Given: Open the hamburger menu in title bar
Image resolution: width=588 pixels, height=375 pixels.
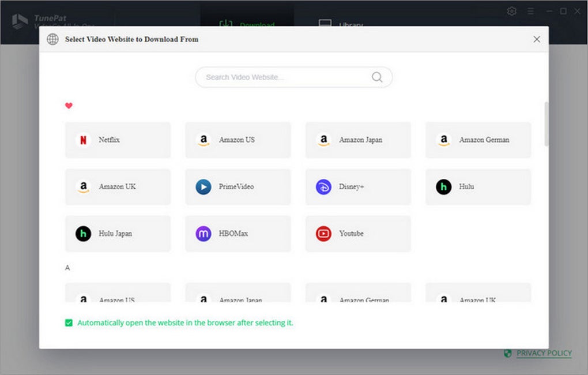Looking at the screenshot, I should pyautogui.click(x=529, y=11).
